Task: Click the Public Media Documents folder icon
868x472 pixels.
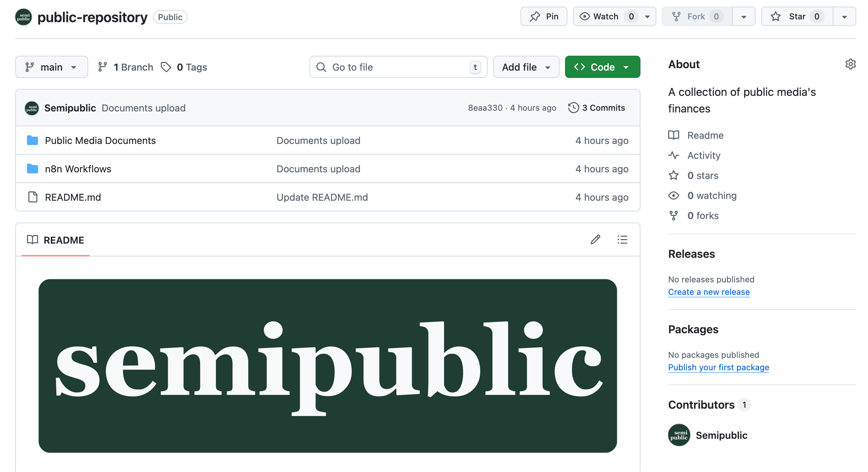Action: tap(33, 140)
